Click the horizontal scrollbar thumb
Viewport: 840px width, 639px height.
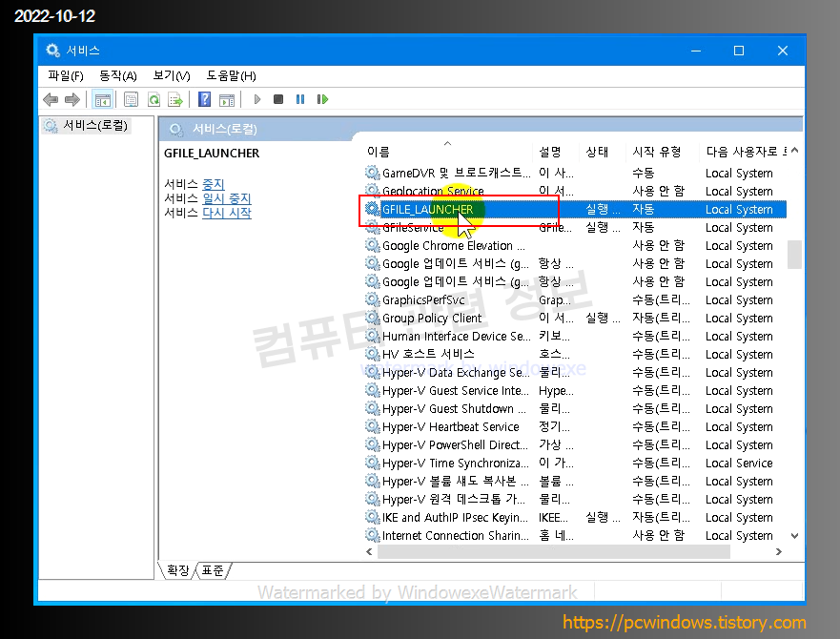click(x=554, y=551)
